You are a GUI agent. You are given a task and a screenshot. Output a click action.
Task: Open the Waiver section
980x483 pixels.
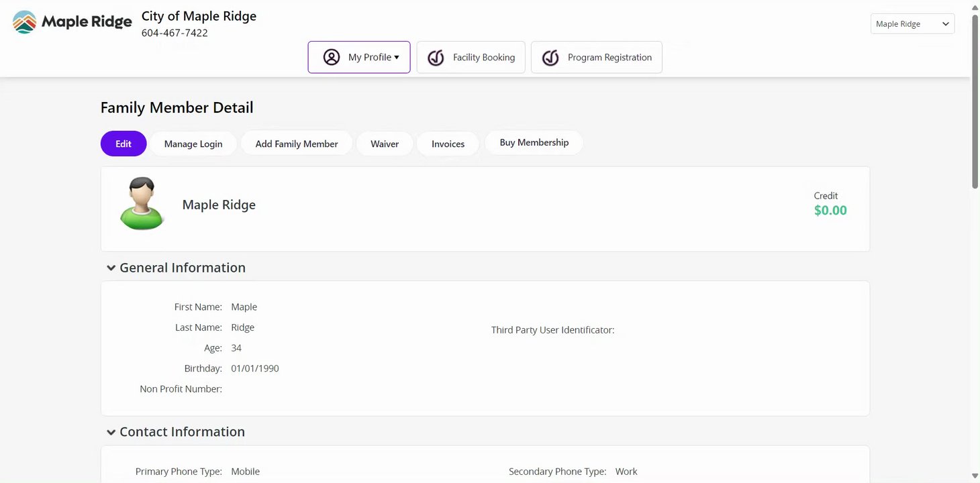[x=385, y=144]
